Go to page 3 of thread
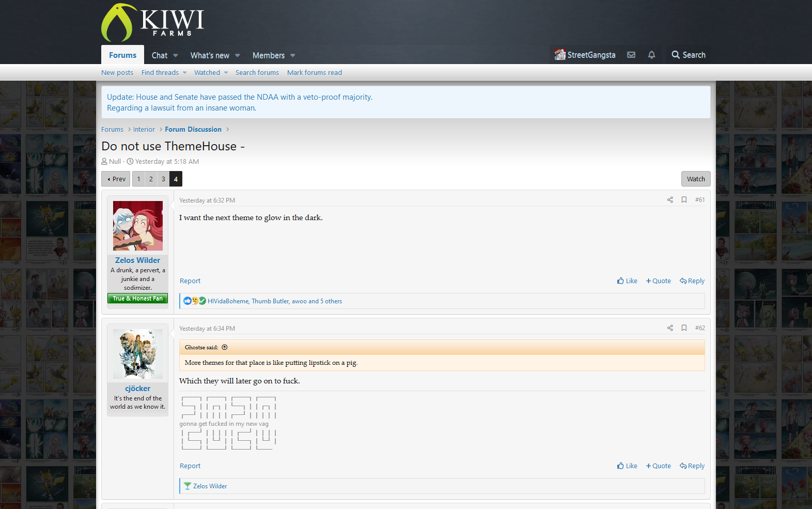This screenshot has height=509, width=812. (163, 179)
